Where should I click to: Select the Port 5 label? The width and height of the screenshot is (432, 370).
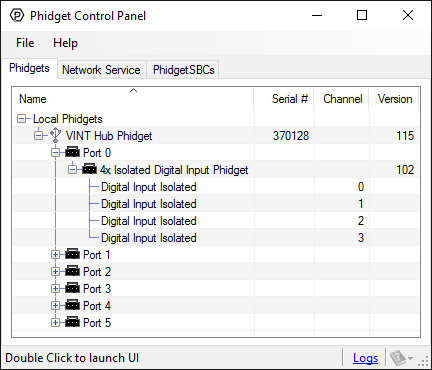[x=97, y=323]
